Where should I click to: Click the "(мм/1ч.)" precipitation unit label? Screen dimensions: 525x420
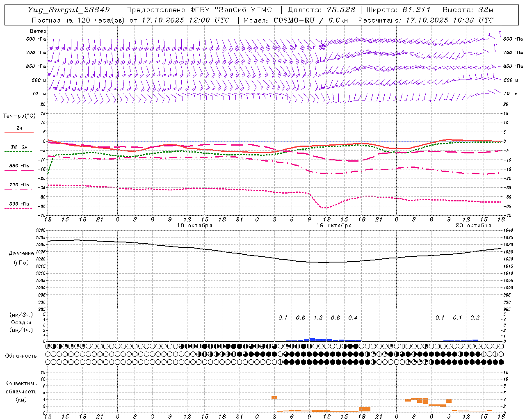(x=21, y=330)
